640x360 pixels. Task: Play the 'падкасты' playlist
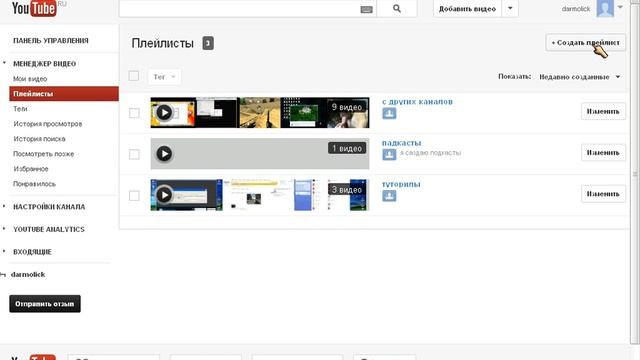point(164,153)
